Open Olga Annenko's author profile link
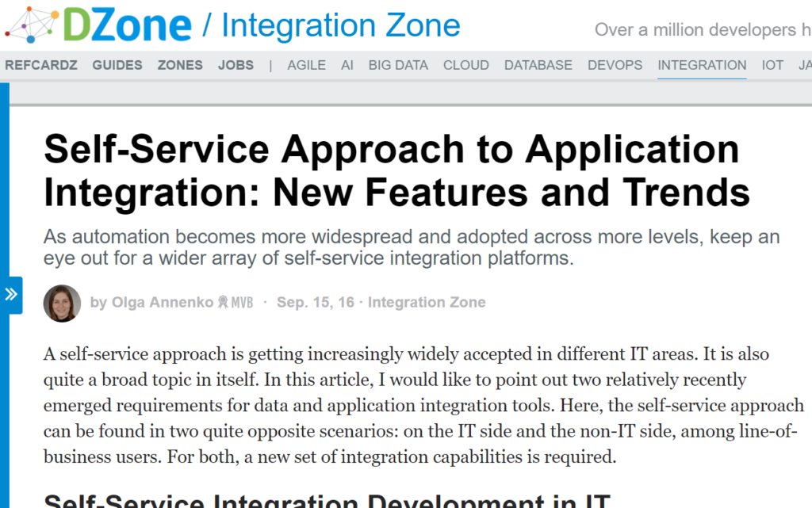Viewport: 812px width, 508px height. [163, 302]
